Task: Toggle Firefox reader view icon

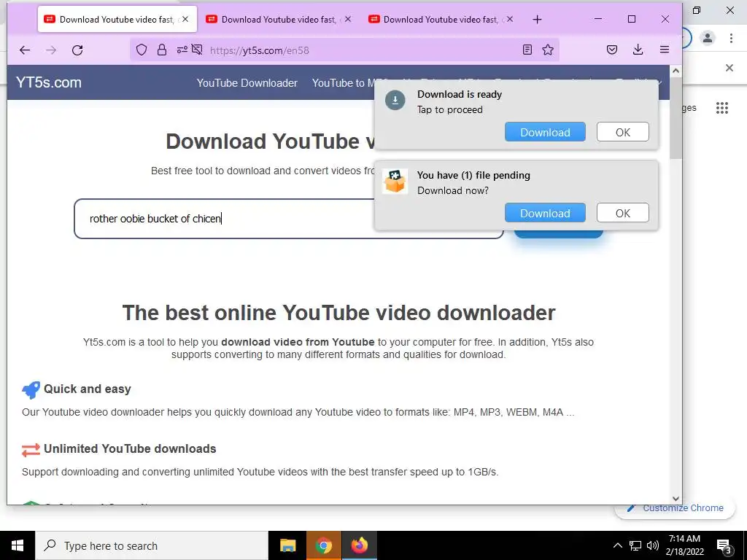Action: 527,50
